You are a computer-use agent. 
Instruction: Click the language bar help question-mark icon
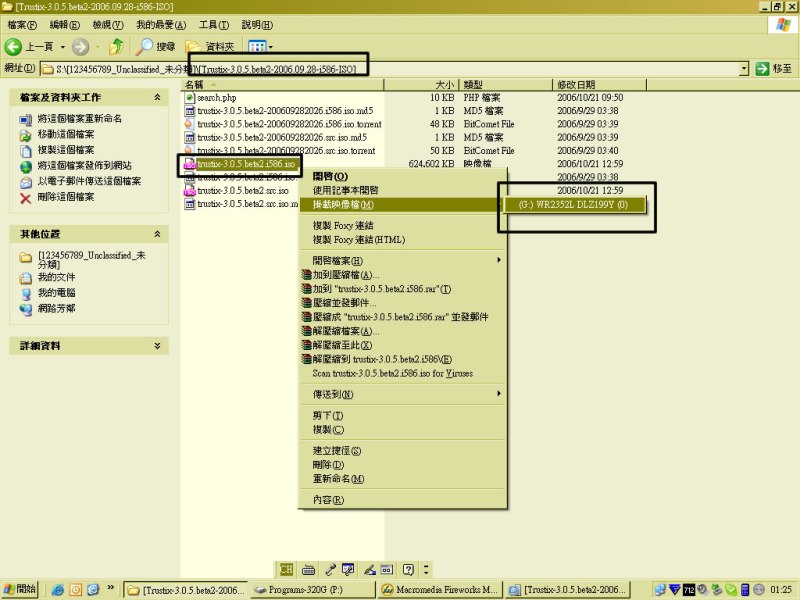(408, 569)
